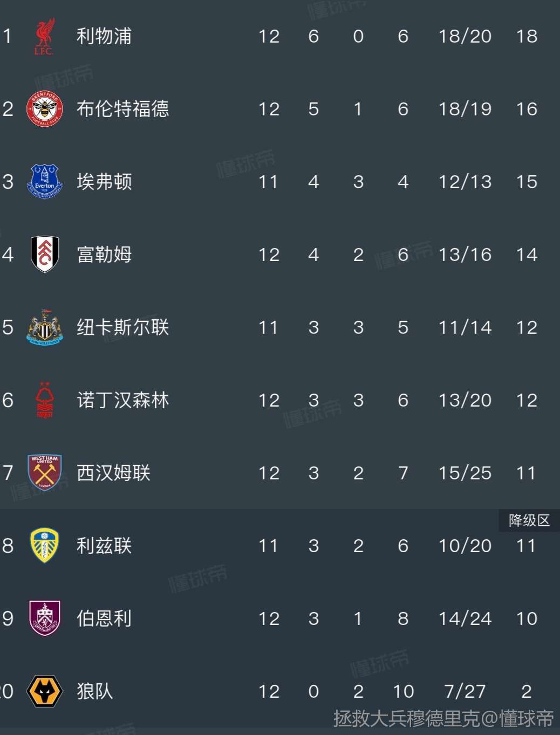
Task: Click the 降级区 relegation zone label
Action: [529, 520]
